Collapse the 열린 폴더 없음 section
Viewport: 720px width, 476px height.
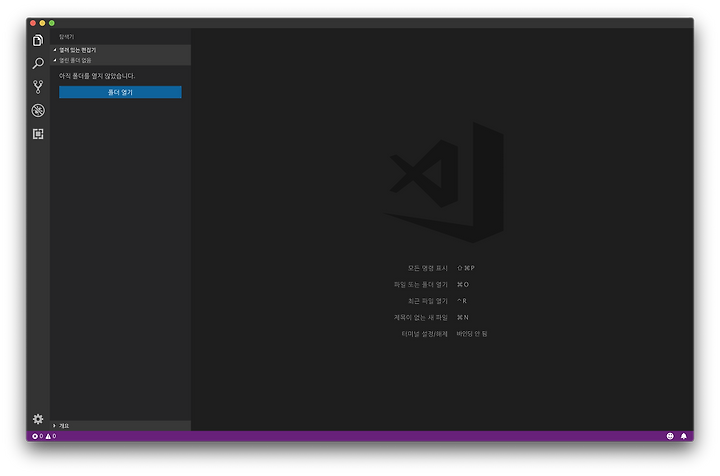pos(120,60)
